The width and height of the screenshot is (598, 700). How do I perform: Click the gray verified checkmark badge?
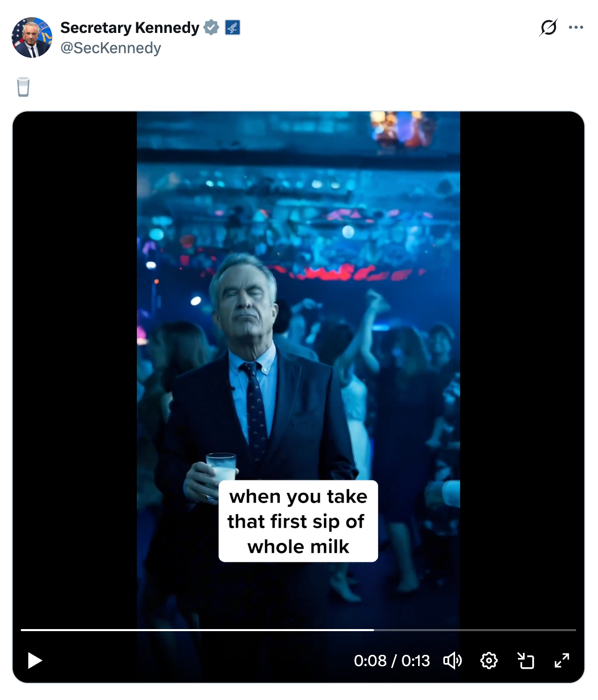point(211,27)
